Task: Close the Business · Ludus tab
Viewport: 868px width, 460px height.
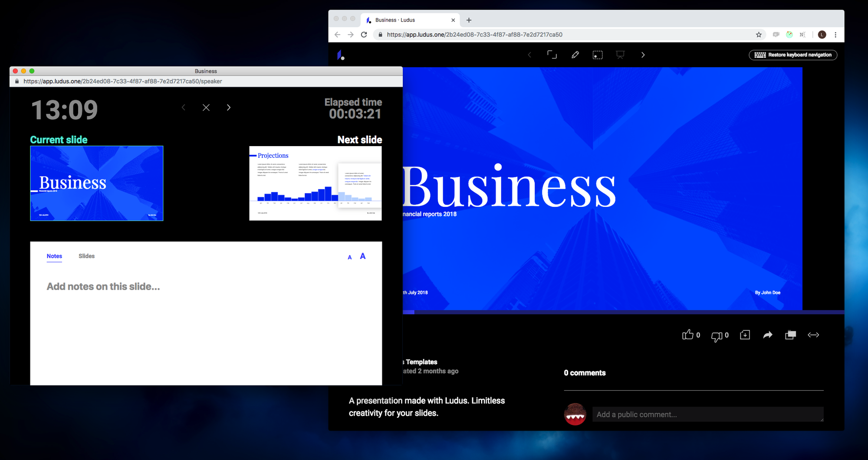Action: (453, 20)
